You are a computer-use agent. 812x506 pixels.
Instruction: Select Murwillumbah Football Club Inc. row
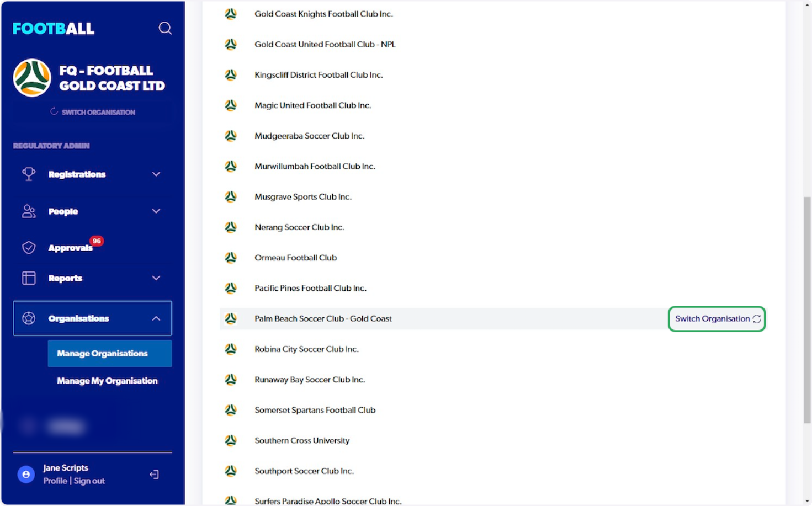pyautogui.click(x=493, y=166)
